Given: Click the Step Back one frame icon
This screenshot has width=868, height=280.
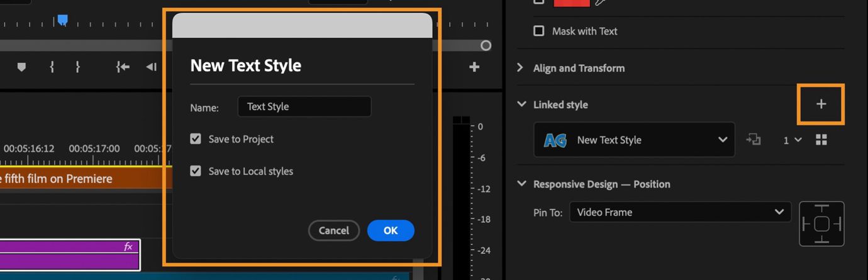Looking at the screenshot, I should pos(151,67).
